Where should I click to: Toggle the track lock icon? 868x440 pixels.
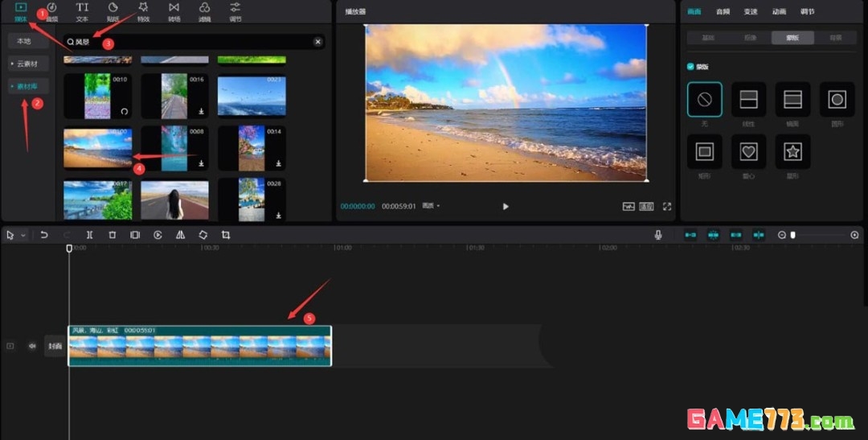click(10, 346)
